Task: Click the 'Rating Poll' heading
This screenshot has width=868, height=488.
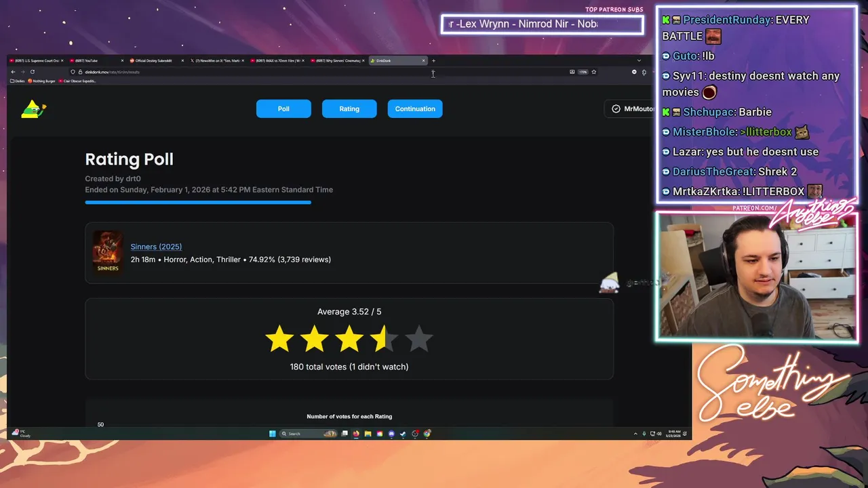Action: point(129,159)
